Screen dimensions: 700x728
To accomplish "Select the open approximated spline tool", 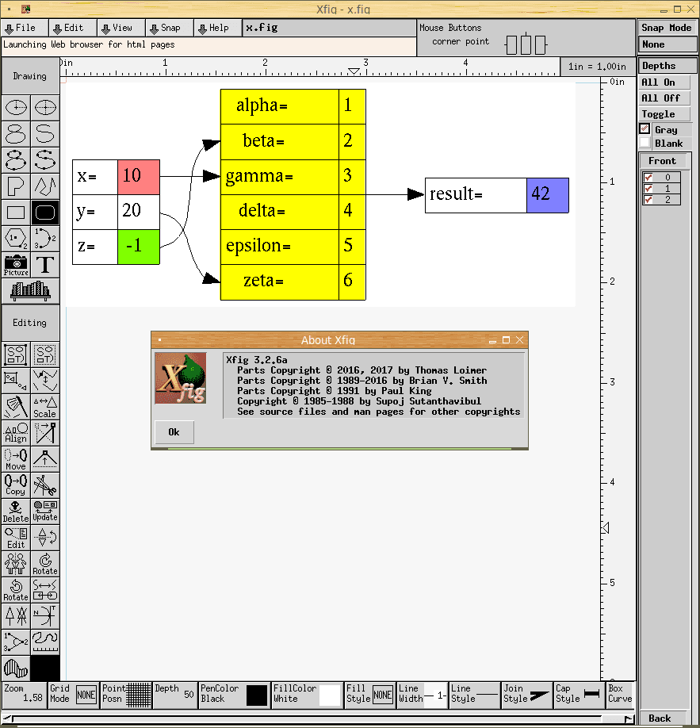I will point(45,134).
